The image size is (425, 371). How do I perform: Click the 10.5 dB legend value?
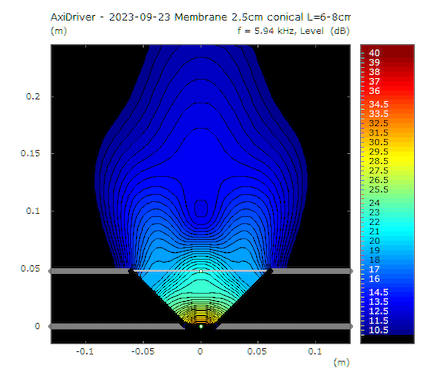tap(378, 330)
